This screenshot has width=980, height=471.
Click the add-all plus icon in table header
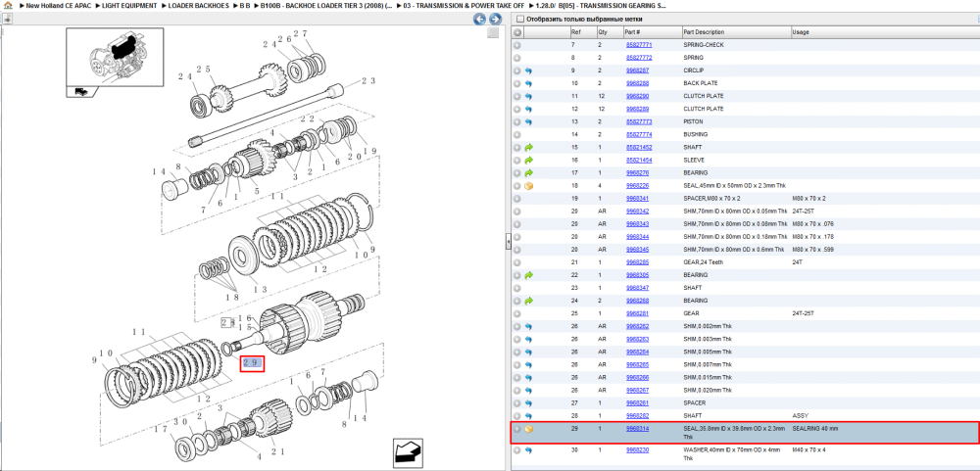coord(517,32)
